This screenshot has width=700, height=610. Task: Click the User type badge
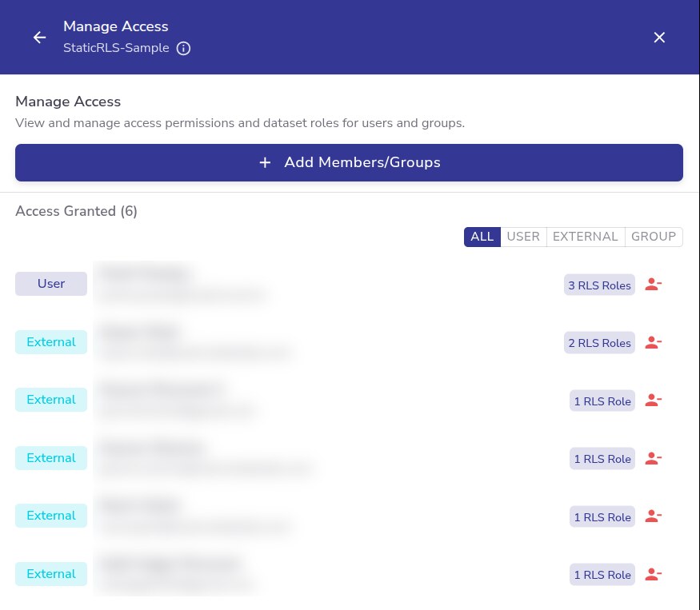(x=51, y=284)
